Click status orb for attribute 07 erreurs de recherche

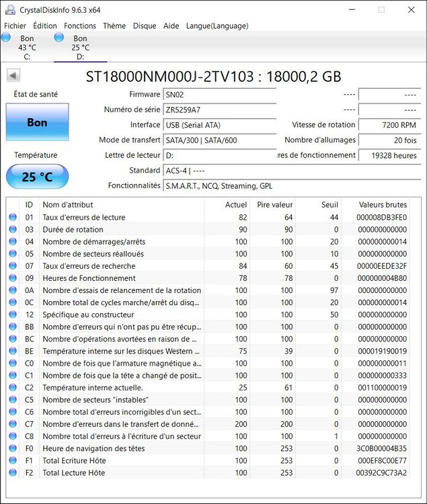point(13,266)
